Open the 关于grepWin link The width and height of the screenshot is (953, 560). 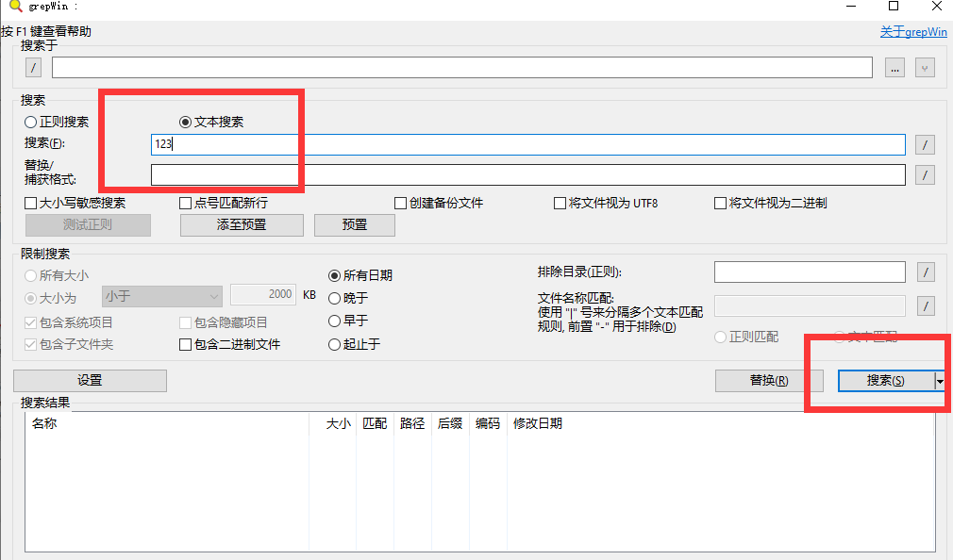tap(912, 32)
